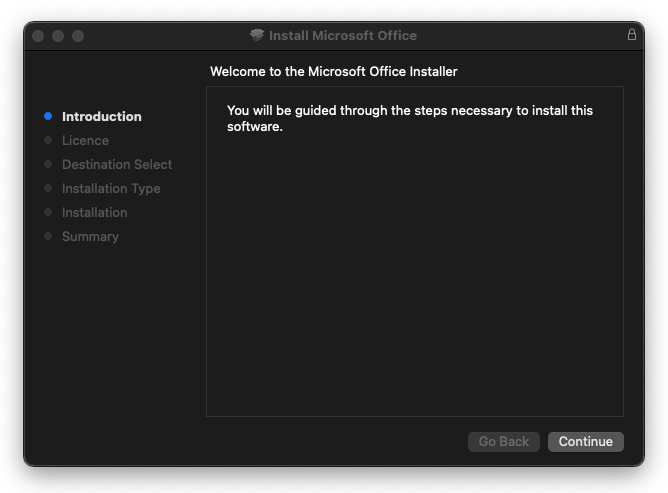This screenshot has height=493, width=668.
Task: Click the grey bullet beside Licence
Action: point(48,141)
